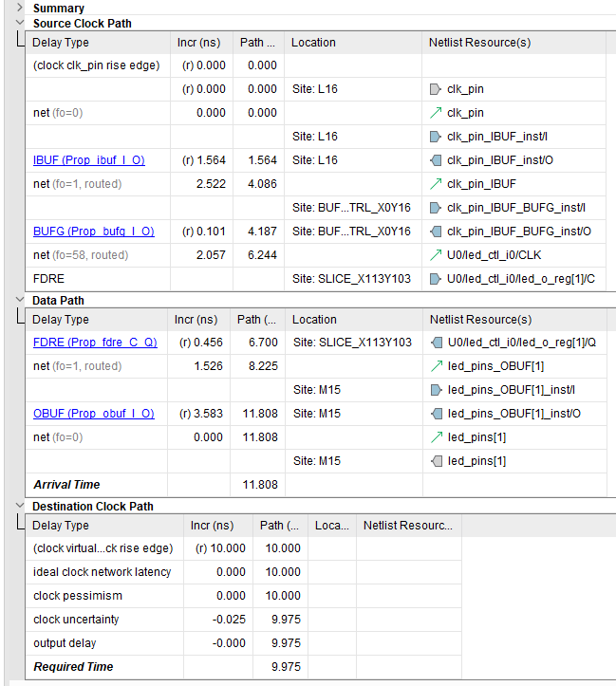Open the FDRE (Prop_fdre_C_Q) link

(95, 343)
